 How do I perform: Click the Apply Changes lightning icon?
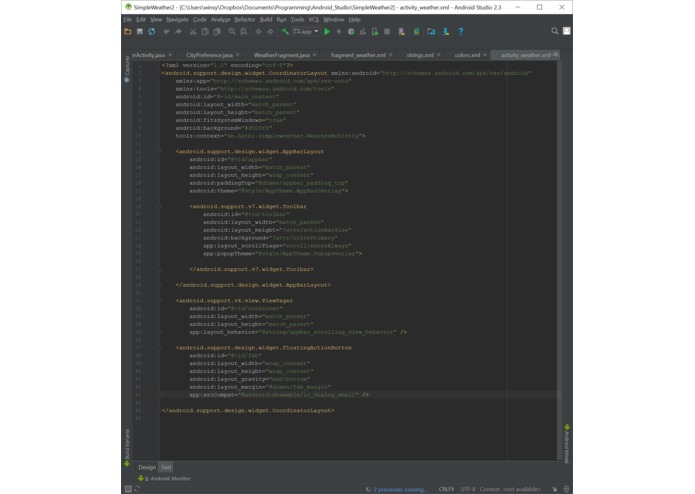click(339, 31)
